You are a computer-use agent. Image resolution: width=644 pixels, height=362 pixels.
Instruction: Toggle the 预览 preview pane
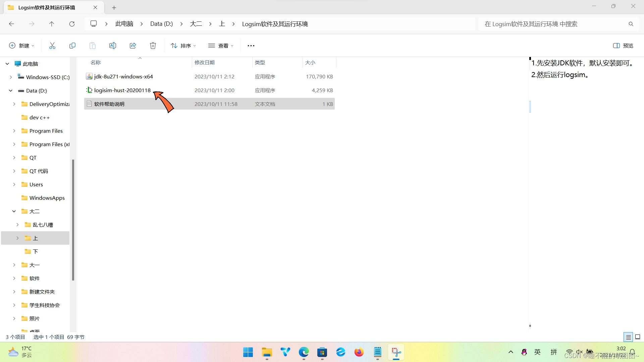pos(623,46)
